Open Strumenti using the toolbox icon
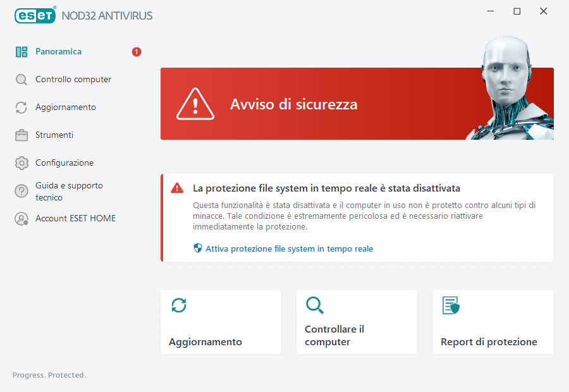Viewport: 569px width, 392px height. point(21,135)
